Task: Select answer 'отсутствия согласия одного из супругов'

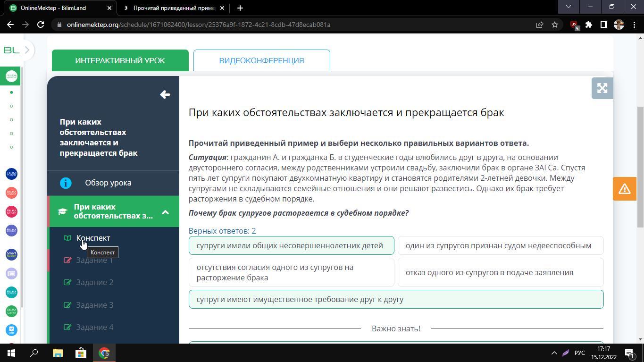Action: [292, 272]
